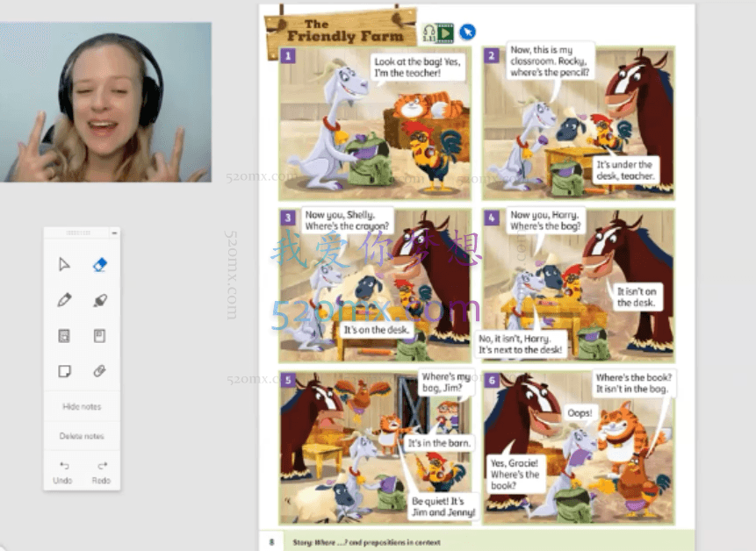Click Hide notes
The height and width of the screenshot is (551, 756).
(82, 407)
